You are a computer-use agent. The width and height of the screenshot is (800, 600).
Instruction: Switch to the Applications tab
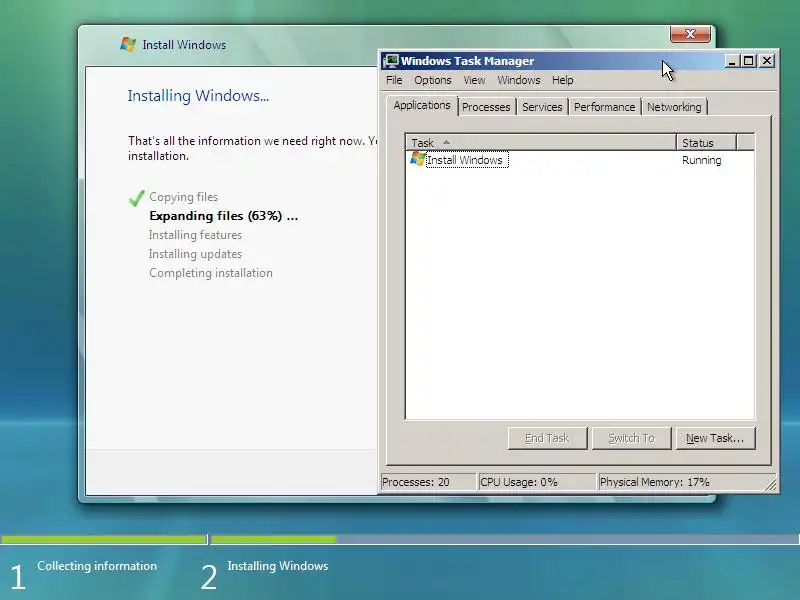(422, 106)
